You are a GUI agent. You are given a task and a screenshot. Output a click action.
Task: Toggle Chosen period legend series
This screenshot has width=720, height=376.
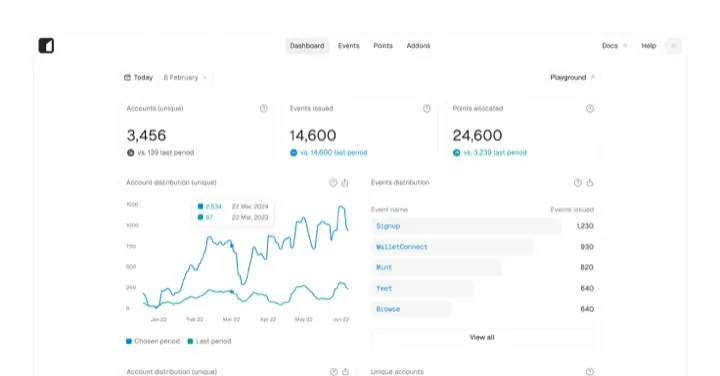pos(153,341)
